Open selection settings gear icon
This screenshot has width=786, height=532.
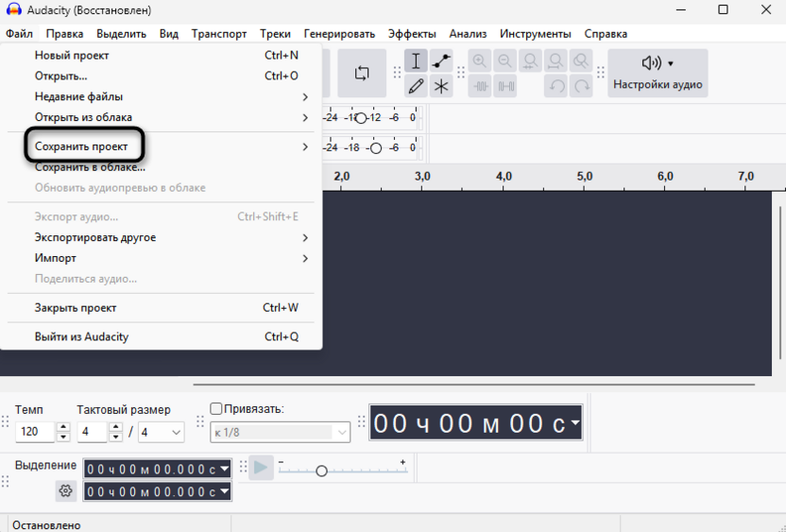(x=66, y=490)
